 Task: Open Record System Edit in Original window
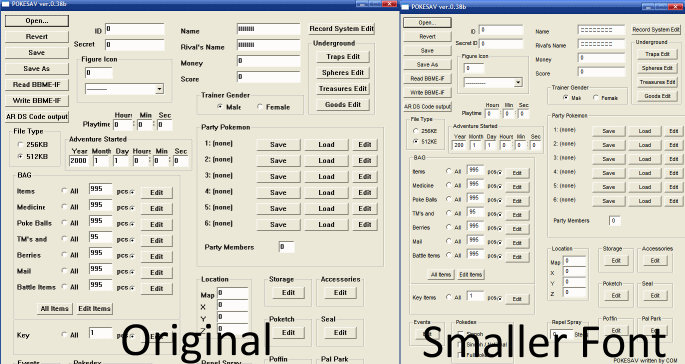click(342, 29)
